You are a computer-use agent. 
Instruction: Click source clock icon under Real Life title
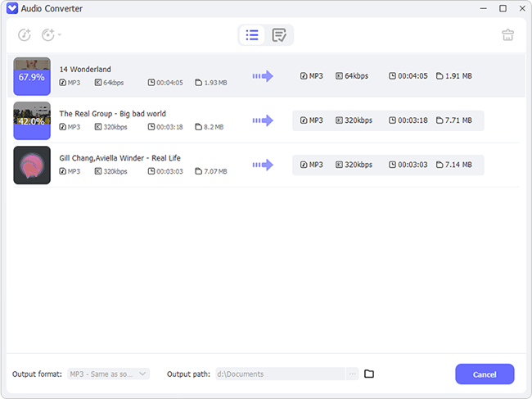(151, 171)
